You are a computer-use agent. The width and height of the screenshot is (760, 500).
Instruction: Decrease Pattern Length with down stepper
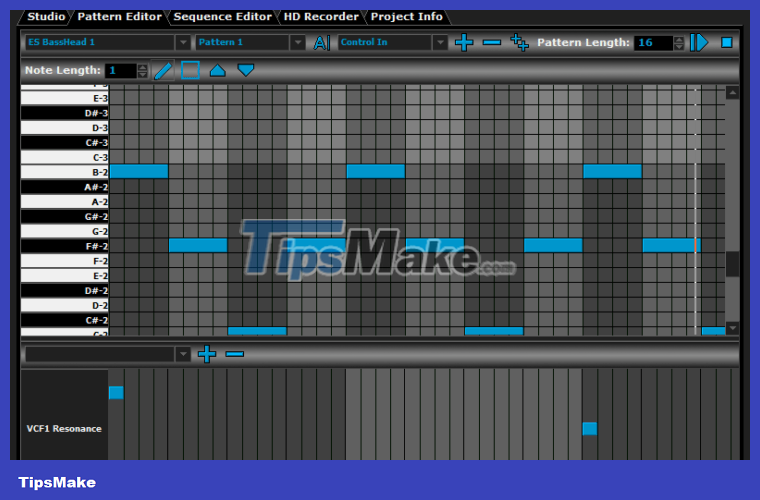click(679, 47)
